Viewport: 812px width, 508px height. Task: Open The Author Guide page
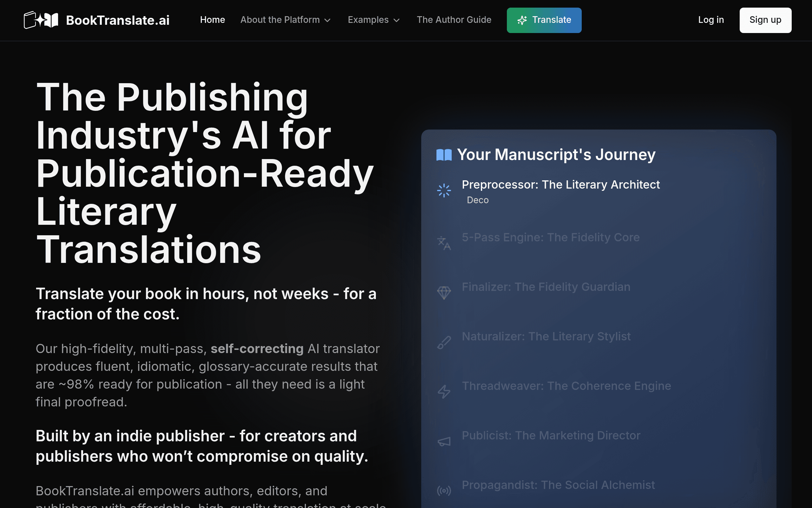click(x=454, y=20)
